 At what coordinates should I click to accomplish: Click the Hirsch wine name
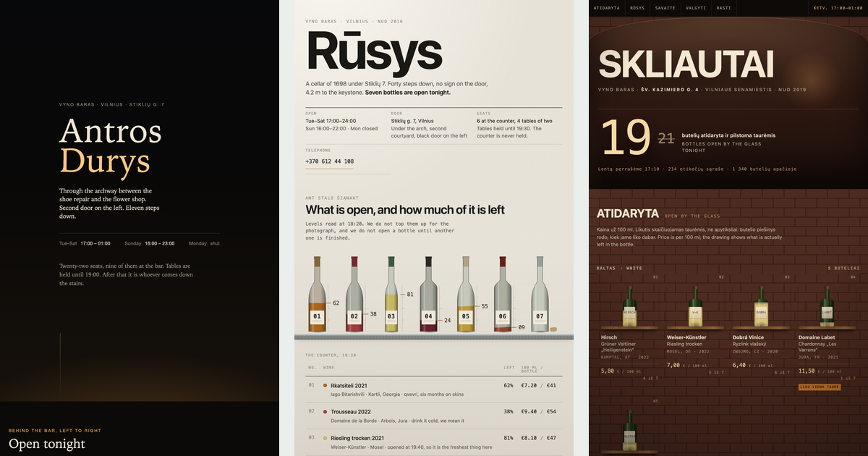608,337
